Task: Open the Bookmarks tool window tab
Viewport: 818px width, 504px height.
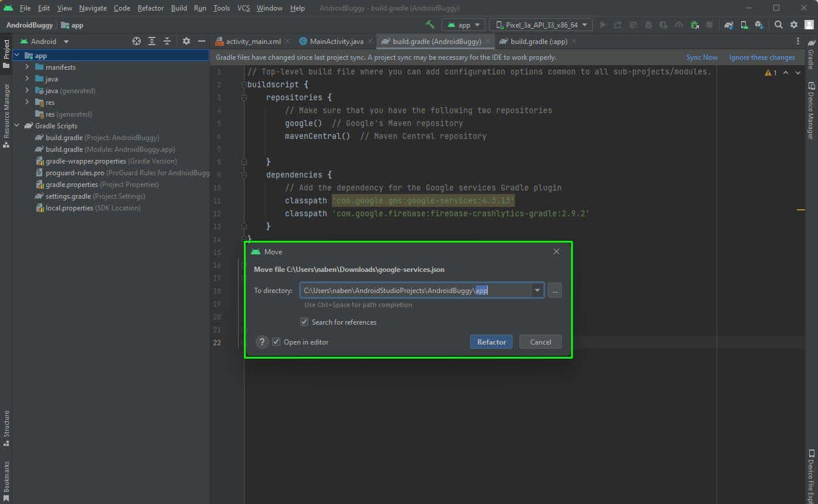Action: coord(6,481)
